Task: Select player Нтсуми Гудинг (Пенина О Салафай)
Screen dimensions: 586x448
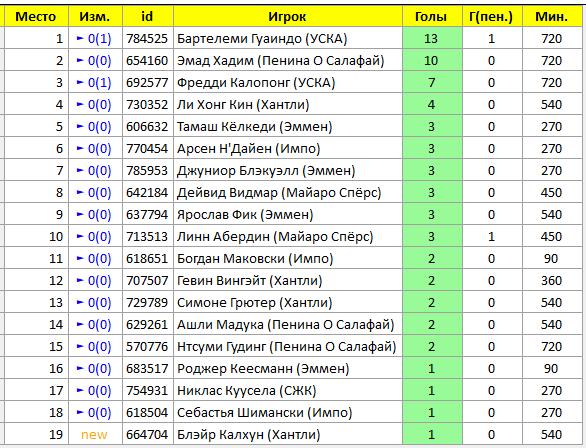Action: tap(287, 347)
